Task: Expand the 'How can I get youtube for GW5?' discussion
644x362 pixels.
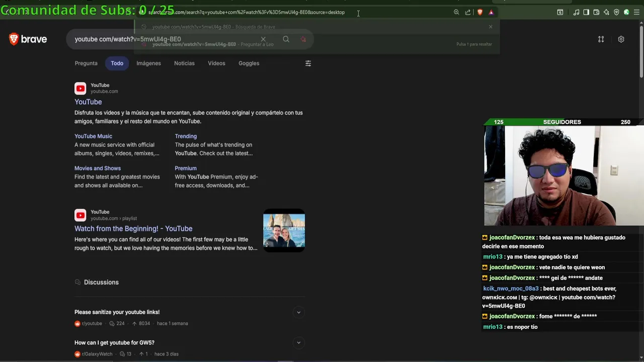Action: coord(298,343)
